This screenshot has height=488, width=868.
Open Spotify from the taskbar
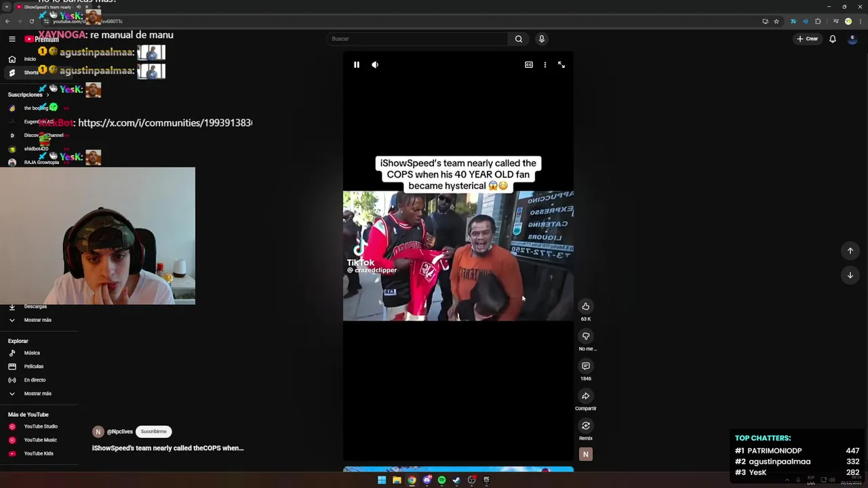pyautogui.click(x=441, y=480)
